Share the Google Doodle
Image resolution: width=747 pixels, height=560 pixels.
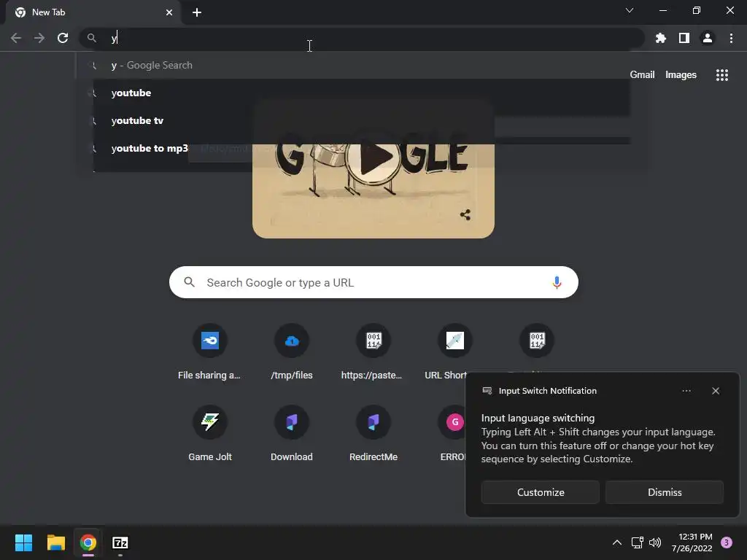click(465, 215)
